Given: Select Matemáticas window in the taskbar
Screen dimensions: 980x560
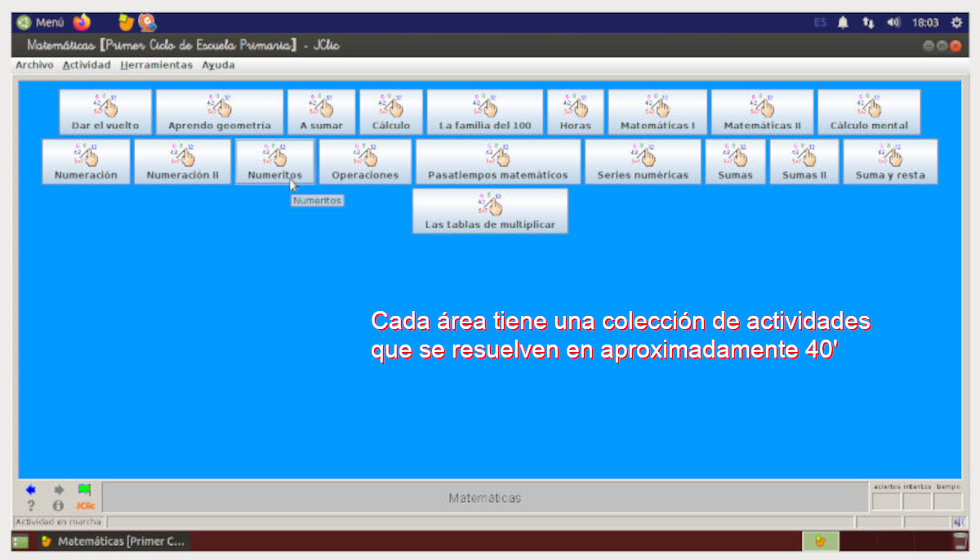Looking at the screenshot, I should tap(114, 541).
